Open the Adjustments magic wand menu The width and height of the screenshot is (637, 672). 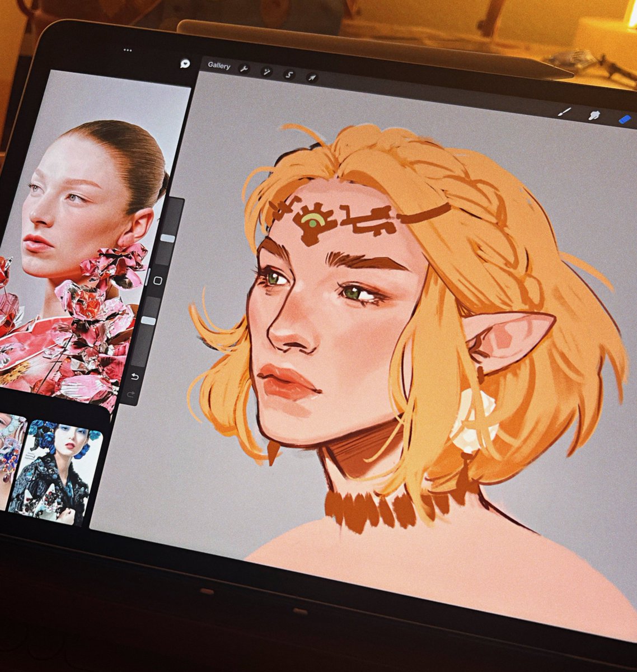tap(266, 71)
